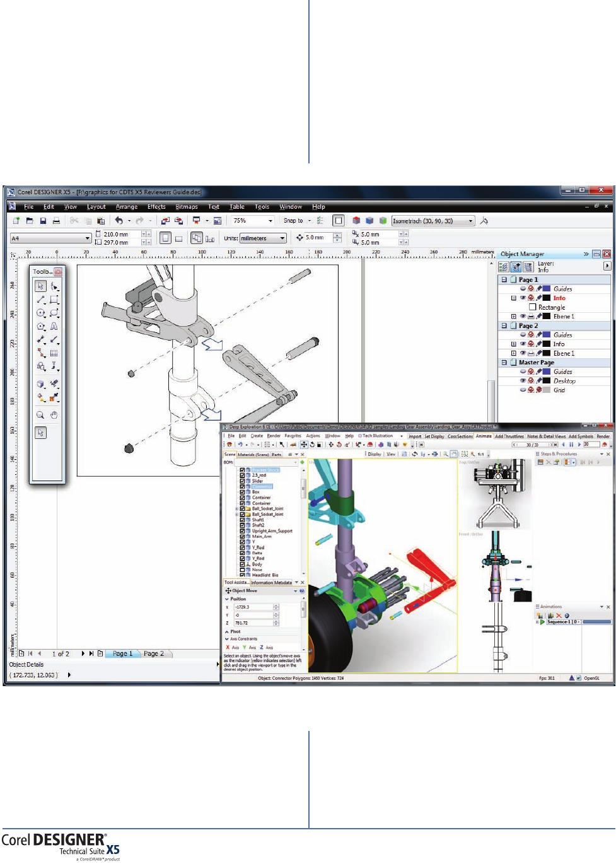Choose landscape page orientation button
The image size is (616, 864).
point(179,238)
